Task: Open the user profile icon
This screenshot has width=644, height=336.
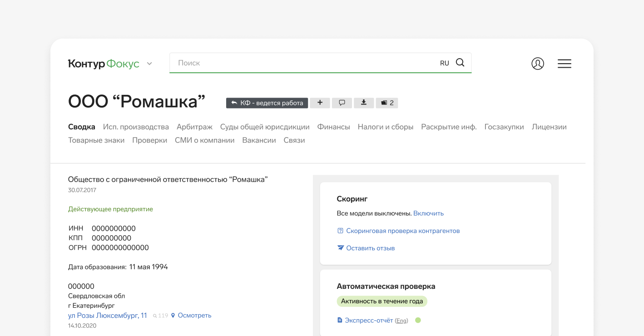Action: click(537, 64)
